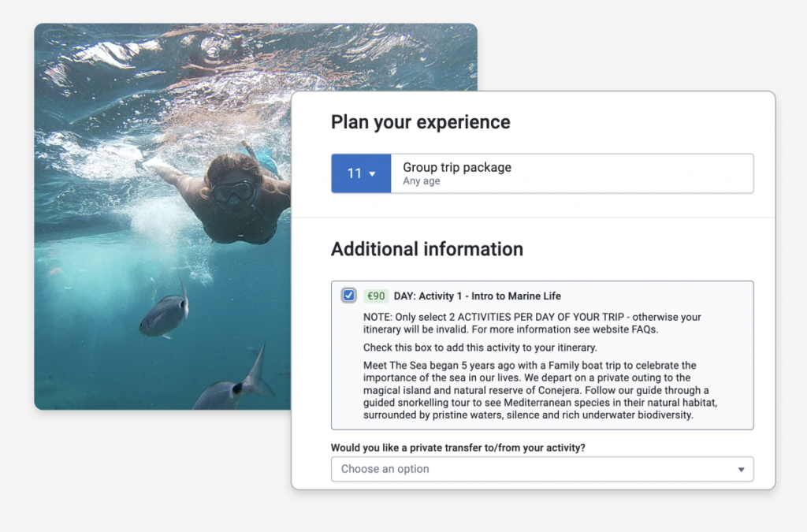The height and width of the screenshot is (532, 807).
Task: Click the 'Any age' subtext under the package
Action: pos(422,181)
